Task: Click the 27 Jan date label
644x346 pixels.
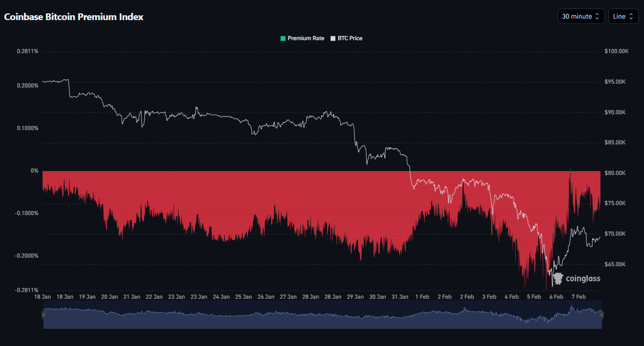Action: [288, 297]
